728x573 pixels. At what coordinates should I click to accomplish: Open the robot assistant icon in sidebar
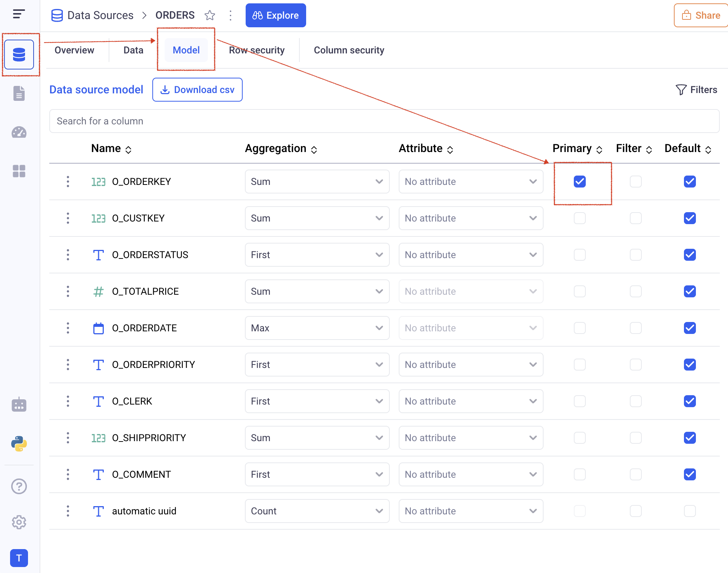point(19,405)
